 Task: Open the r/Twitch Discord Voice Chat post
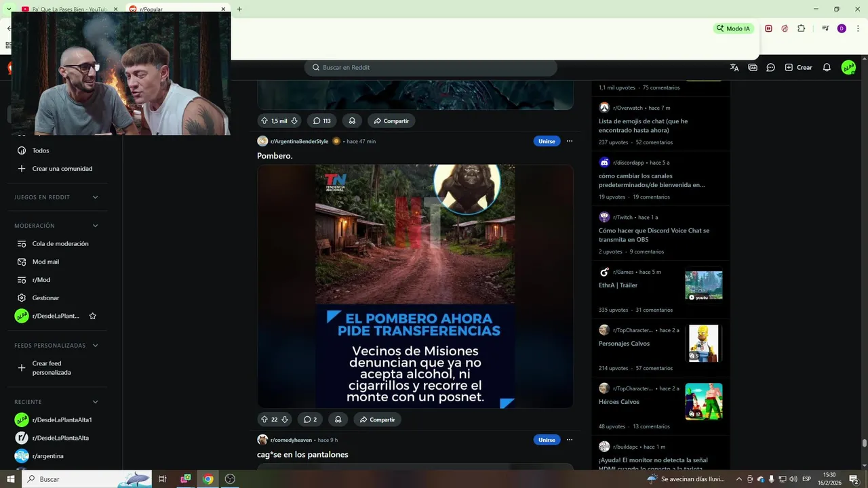[654, 235]
